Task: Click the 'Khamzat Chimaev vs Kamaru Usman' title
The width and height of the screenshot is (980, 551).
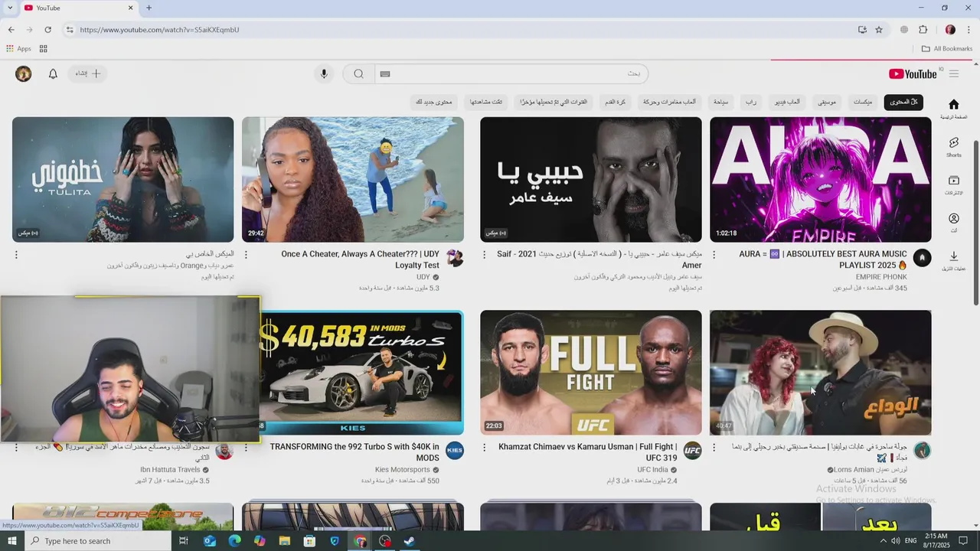Action: 588,452
